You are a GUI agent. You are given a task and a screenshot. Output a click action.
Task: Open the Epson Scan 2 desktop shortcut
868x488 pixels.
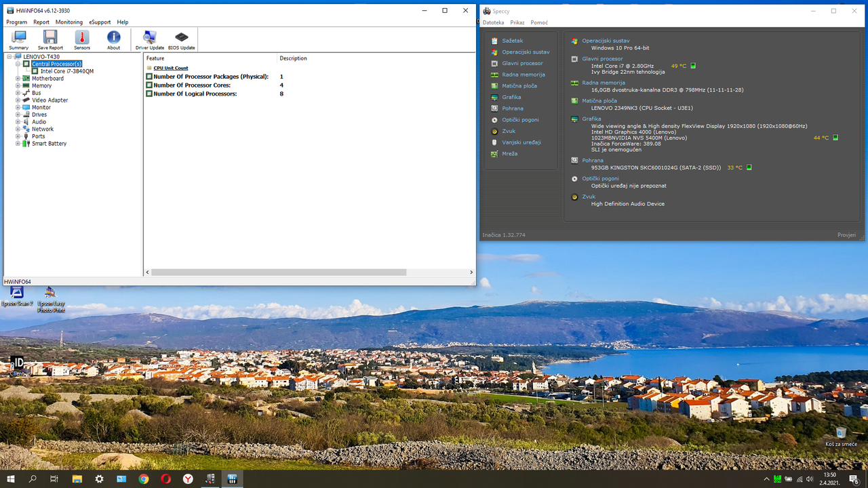pos(17,296)
